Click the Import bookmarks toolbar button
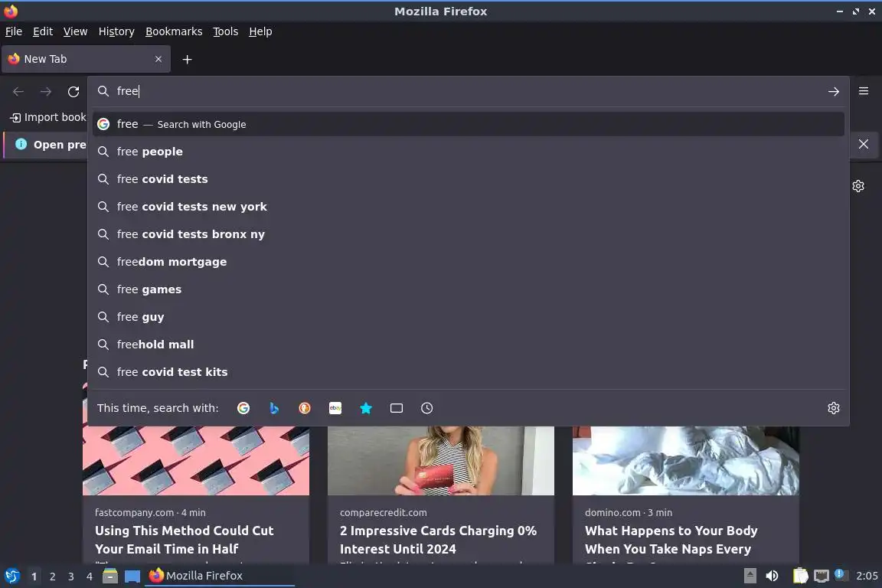 pos(47,117)
